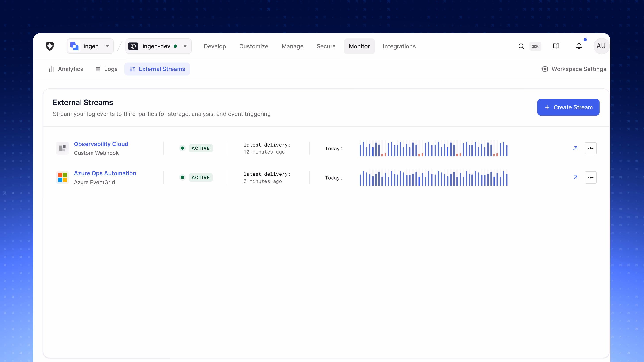
Task: Open Azure Ops Automation via the arrow icon
Action: pyautogui.click(x=575, y=177)
